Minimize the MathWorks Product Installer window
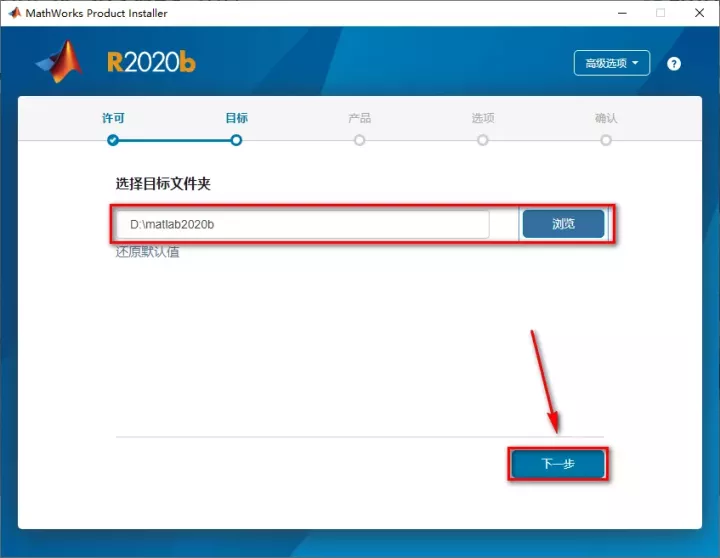This screenshot has width=720, height=558. pos(616,13)
